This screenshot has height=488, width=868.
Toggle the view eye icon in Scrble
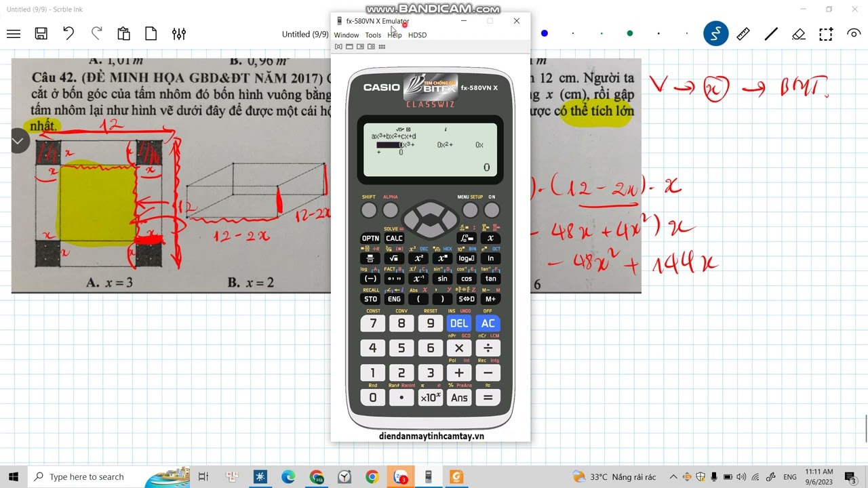pos(854,34)
